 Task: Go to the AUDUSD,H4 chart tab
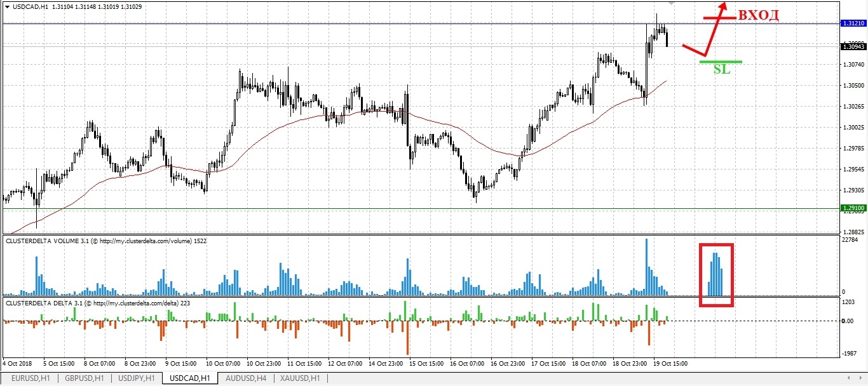click(245, 378)
